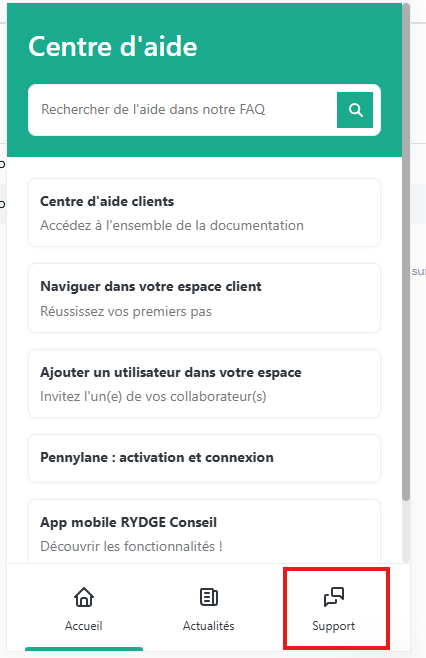Click "Accédez à l'ensemble de la documentation" text
426x658 pixels.
[172, 225]
